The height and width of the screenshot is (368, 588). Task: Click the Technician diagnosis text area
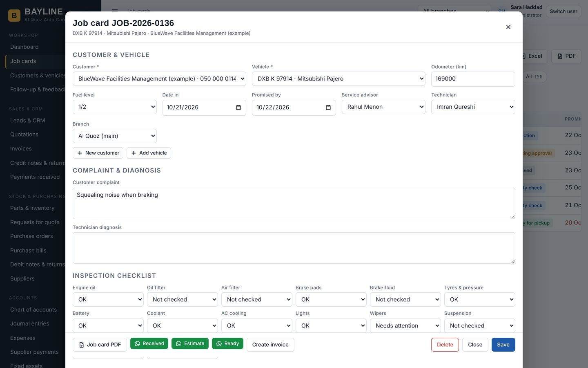click(x=294, y=248)
